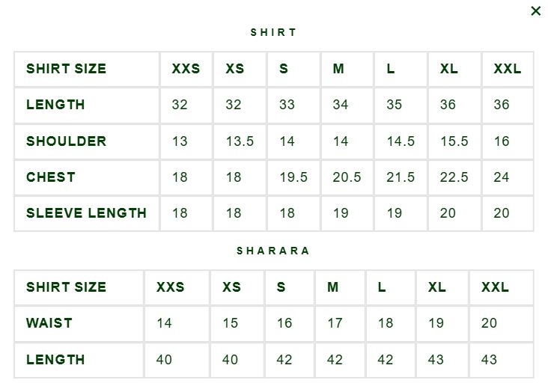Click the CHEST row label
Screen dimensions: 548x392
coord(51,177)
